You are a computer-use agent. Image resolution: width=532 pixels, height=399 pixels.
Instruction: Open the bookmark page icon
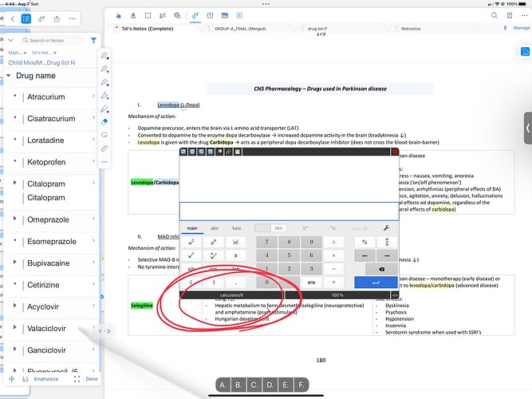tap(510, 16)
